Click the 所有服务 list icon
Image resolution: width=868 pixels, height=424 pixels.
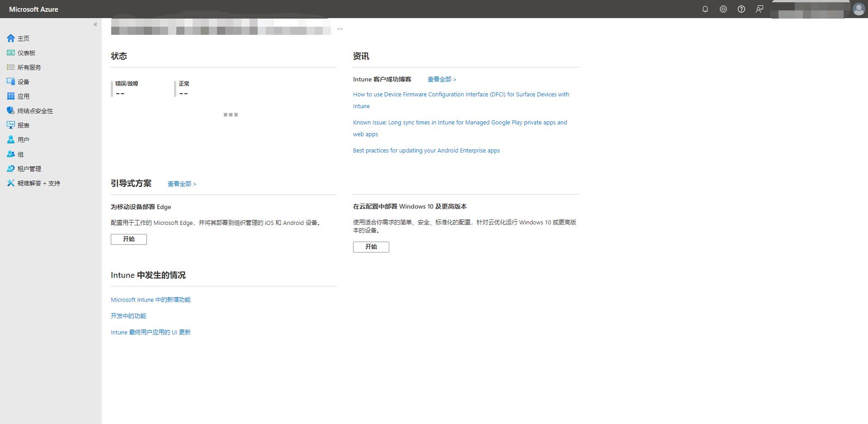click(11, 67)
